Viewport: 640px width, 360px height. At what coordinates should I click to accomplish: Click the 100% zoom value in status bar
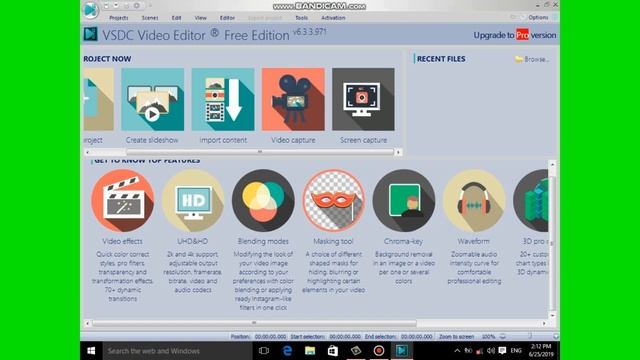488,337
